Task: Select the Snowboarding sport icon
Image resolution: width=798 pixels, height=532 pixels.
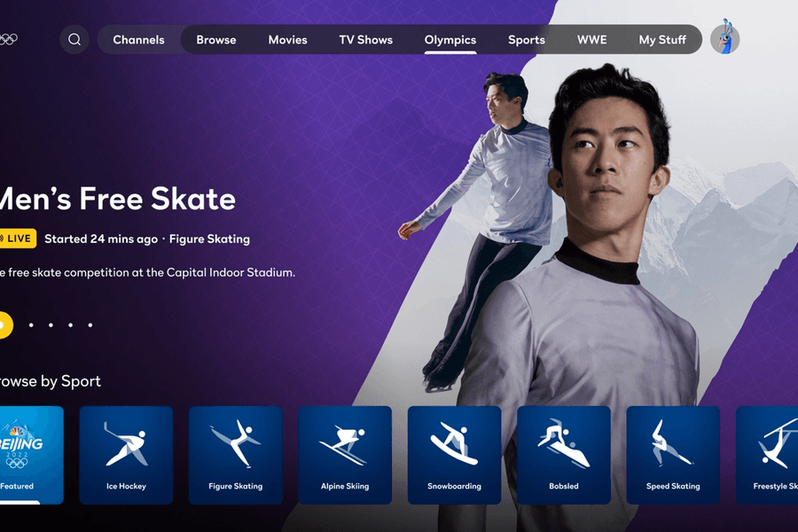Action: 454,454
